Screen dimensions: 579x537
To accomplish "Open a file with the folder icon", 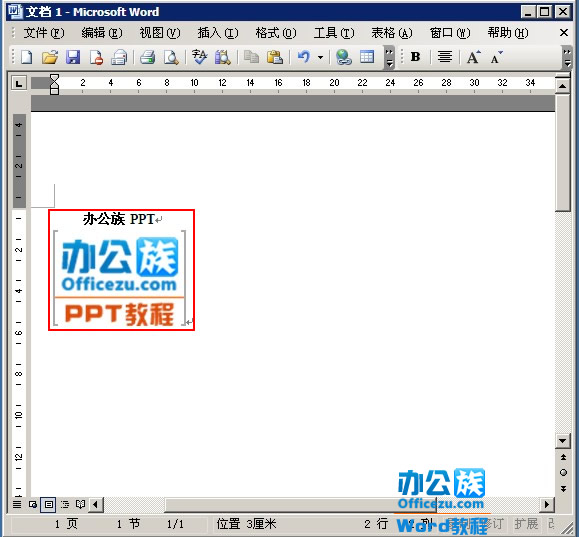I will coord(50,58).
